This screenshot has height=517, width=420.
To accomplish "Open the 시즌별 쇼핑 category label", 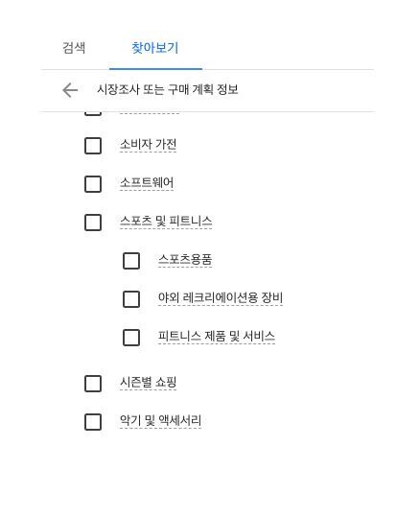I will [148, 382].
